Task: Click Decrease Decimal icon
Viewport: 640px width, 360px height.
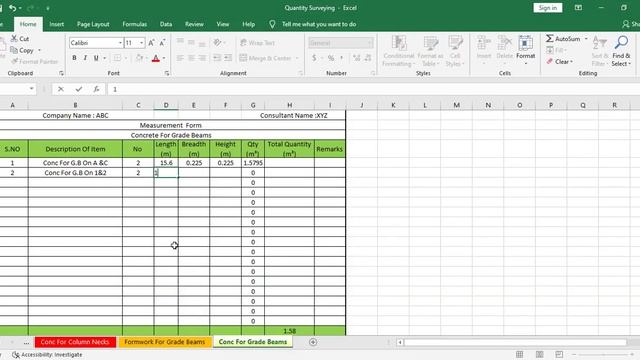Action: point(368,58)
